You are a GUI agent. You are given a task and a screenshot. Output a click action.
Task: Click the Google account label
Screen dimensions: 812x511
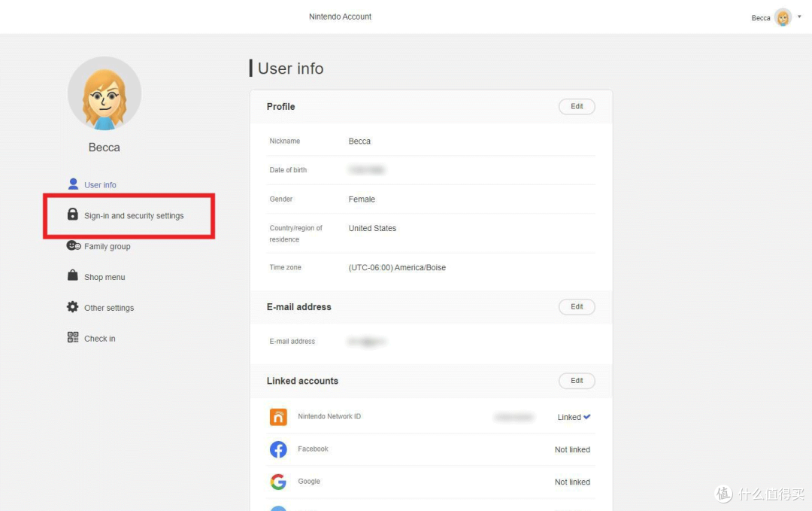click(x=309, y=482)
